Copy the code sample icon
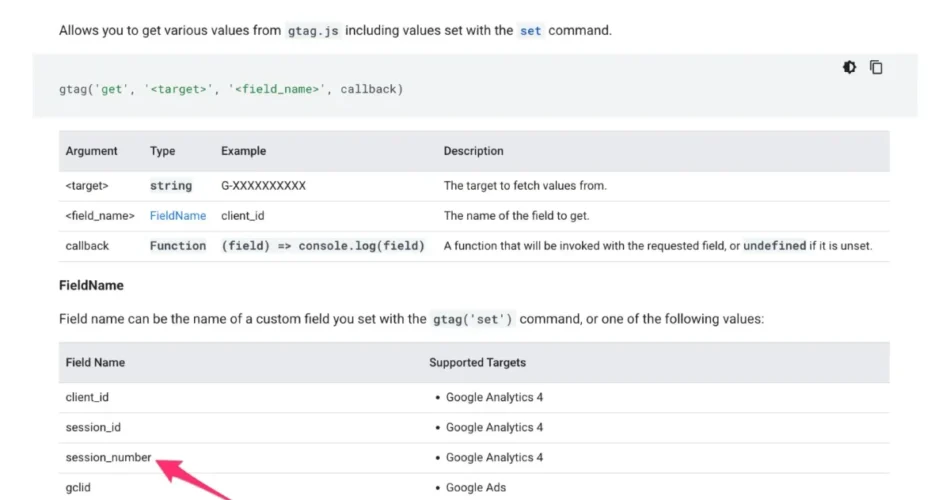950x500 pixels. coord(876,67)
